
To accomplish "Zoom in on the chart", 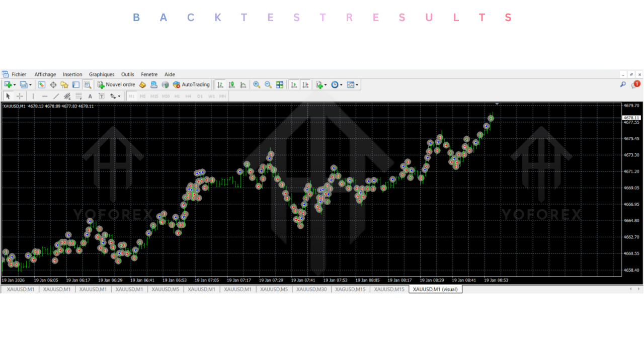I will (x=257, y=84).
